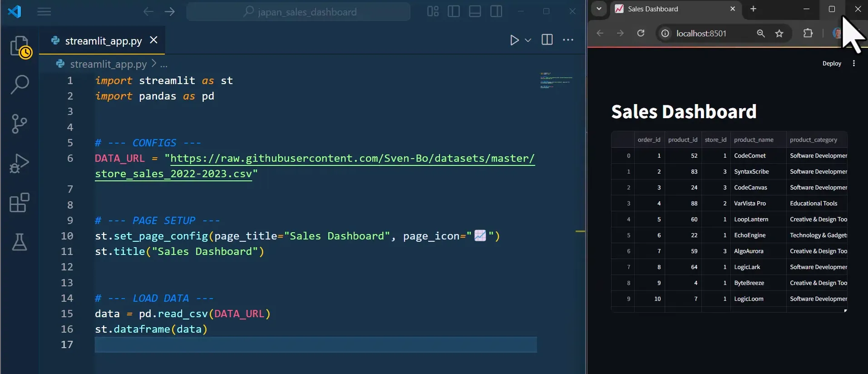Bookmark this page with the star
The height and width of the screenshot is (374, 868).
click(x=779, y=33)
